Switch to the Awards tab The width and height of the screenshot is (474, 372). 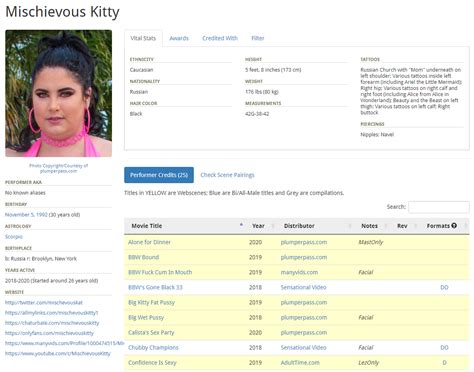click(x=179, y=38)
